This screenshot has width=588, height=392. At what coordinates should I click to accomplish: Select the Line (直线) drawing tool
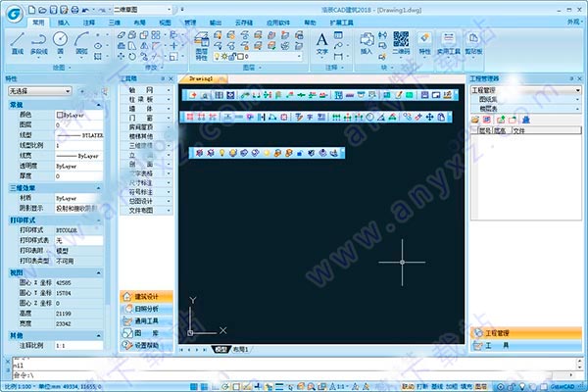18,44
